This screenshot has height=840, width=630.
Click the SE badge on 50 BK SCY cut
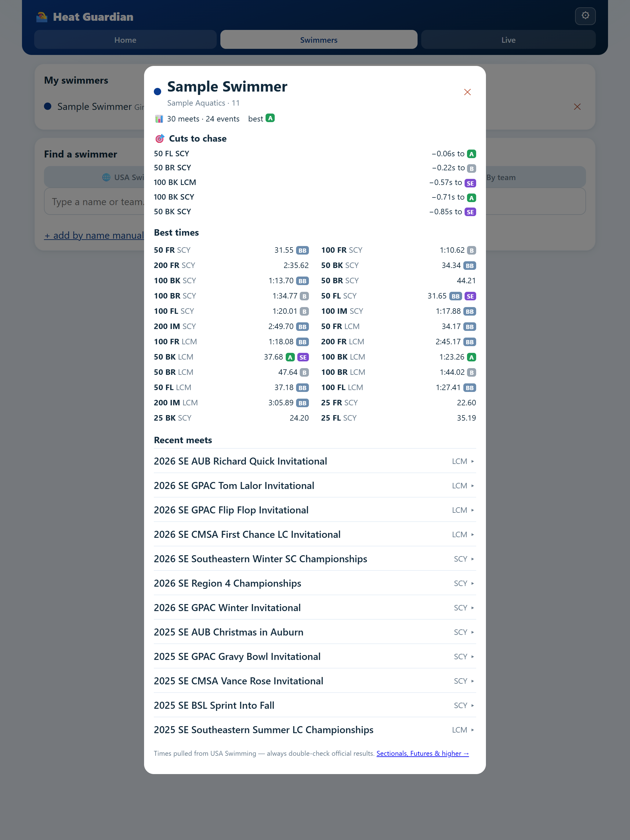(x=470, y=212)
